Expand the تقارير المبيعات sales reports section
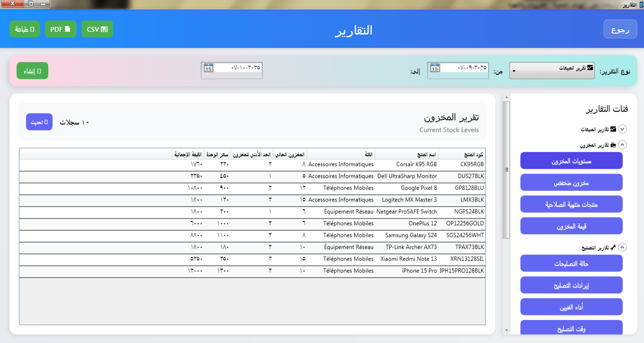644x343 pixels. 623,129
